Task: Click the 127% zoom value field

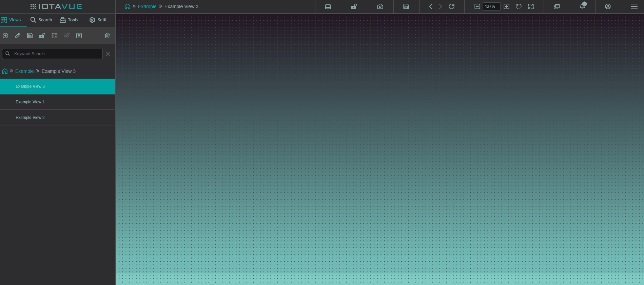Action: [x=491, y=6]
